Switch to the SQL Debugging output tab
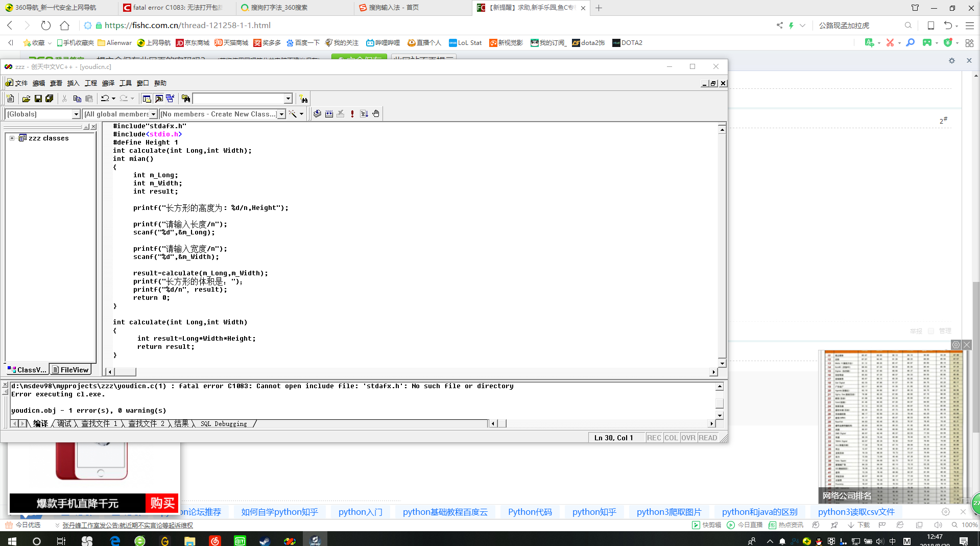The height and width of the screenshot is (546, 980). coord(224,424)
